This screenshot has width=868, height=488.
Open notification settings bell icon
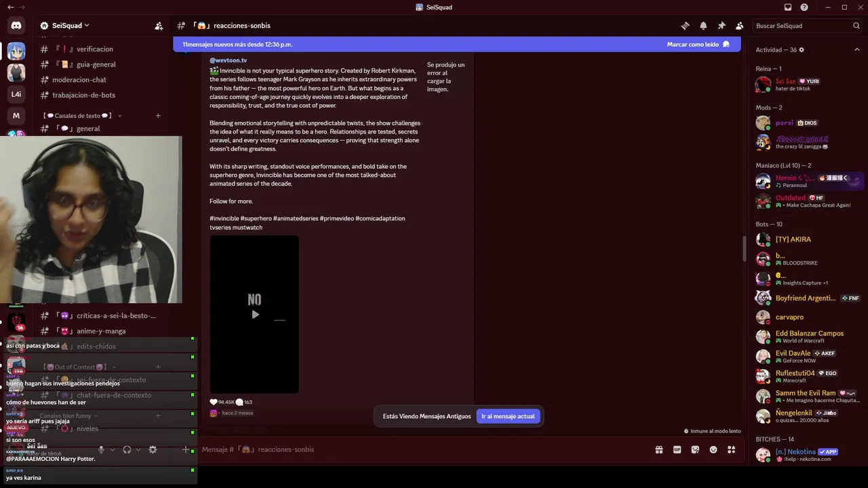[703, 26]
